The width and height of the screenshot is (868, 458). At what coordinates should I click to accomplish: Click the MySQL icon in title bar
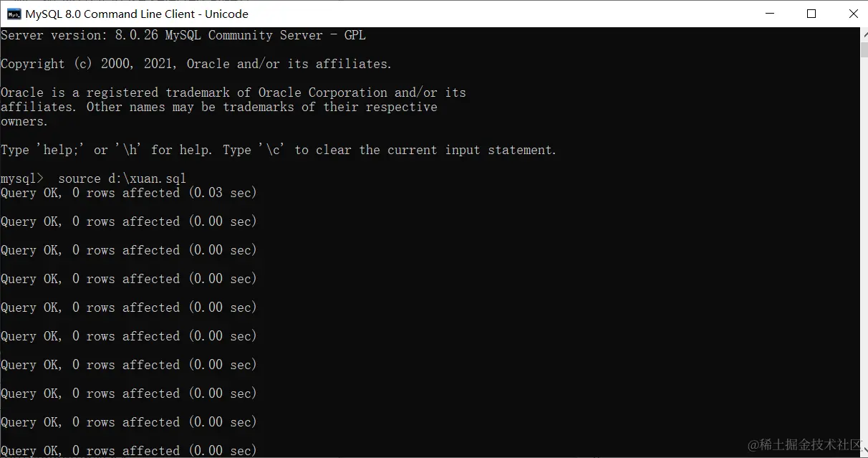point(14,14)
